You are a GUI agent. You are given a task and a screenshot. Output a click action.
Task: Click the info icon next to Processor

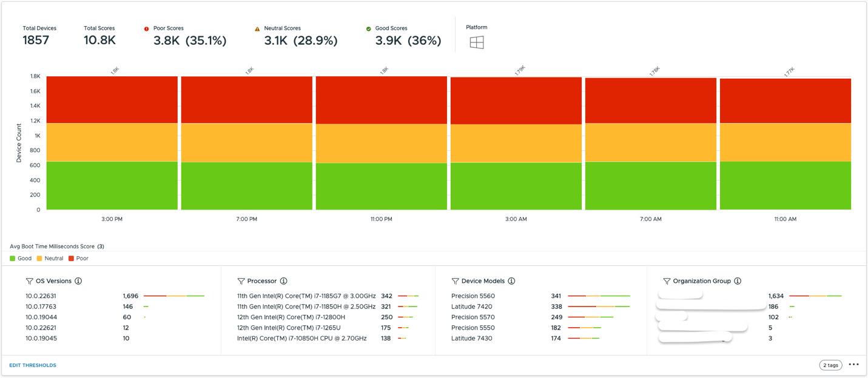pos(285,280)
